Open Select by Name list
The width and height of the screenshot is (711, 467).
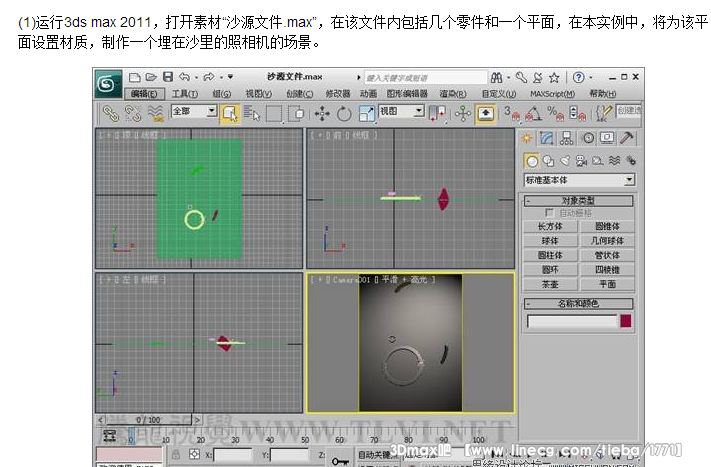(x=252, y=113)
